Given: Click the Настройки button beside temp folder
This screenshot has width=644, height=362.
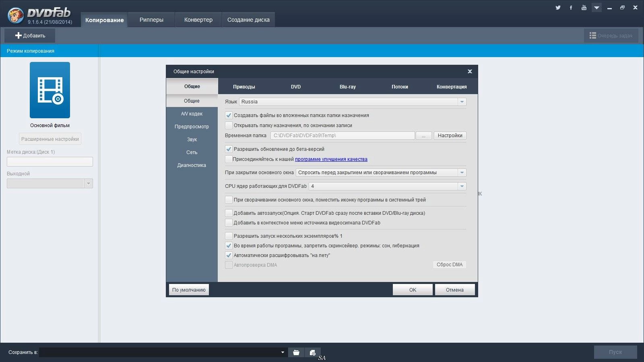Looking at the screenshot, I should pos(450,136).
